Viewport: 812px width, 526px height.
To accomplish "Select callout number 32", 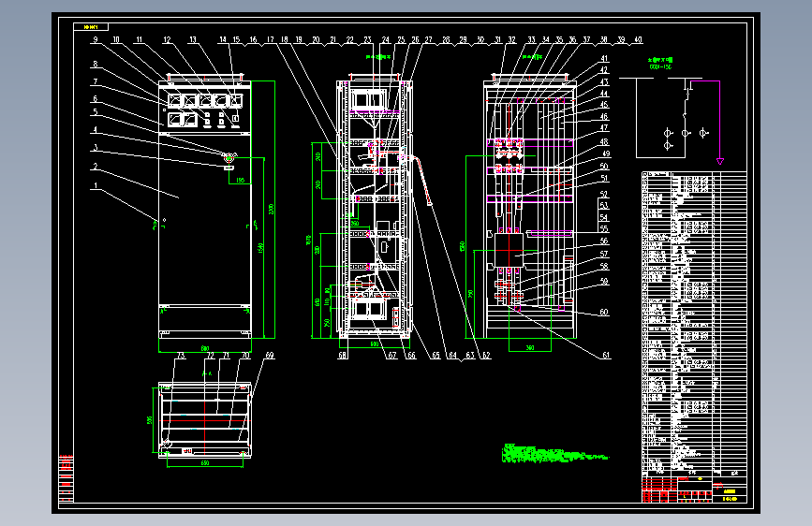I will (x=512, y=39).
